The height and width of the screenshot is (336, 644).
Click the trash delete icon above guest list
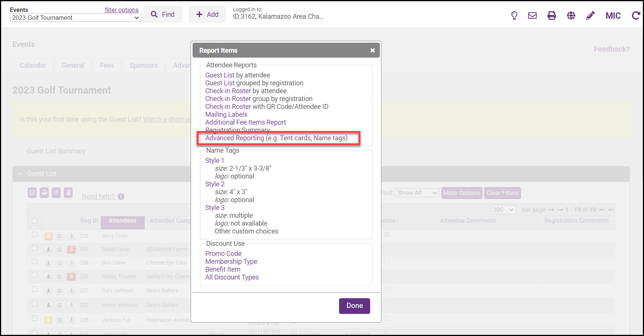pyautogui.click(x=68, y=193)
